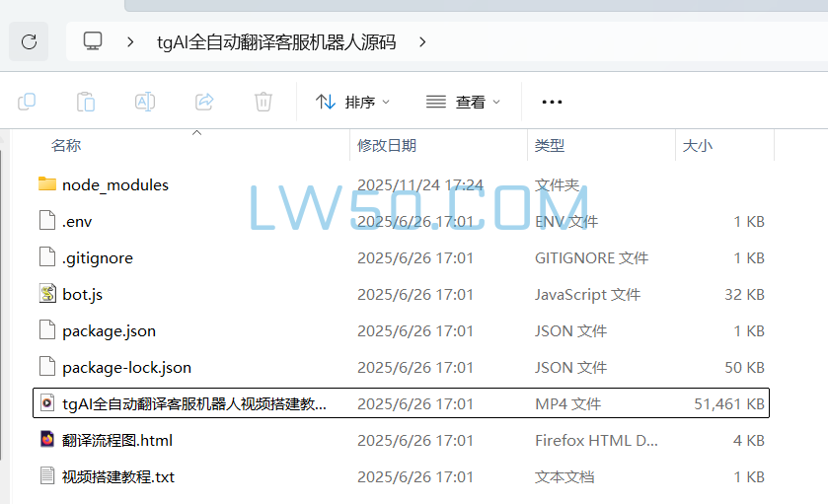Click the MP4 文件 type cell
Viewport: 828px width, 504px height.
568,403
